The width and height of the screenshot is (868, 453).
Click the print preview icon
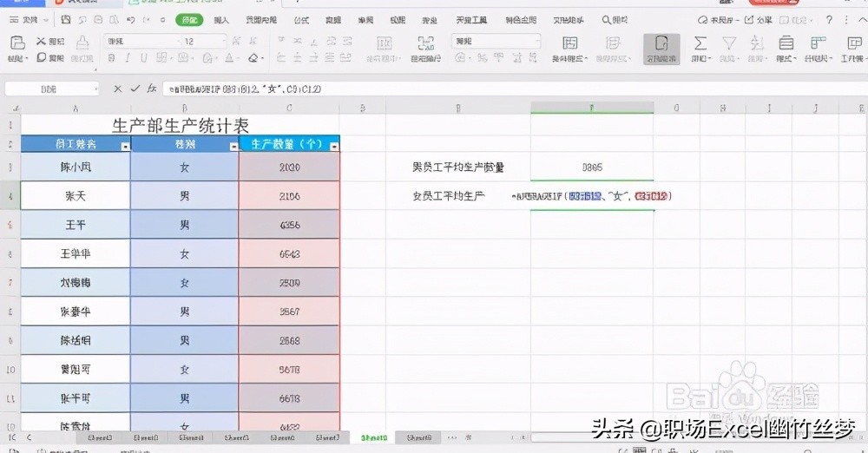coord(114,20)
